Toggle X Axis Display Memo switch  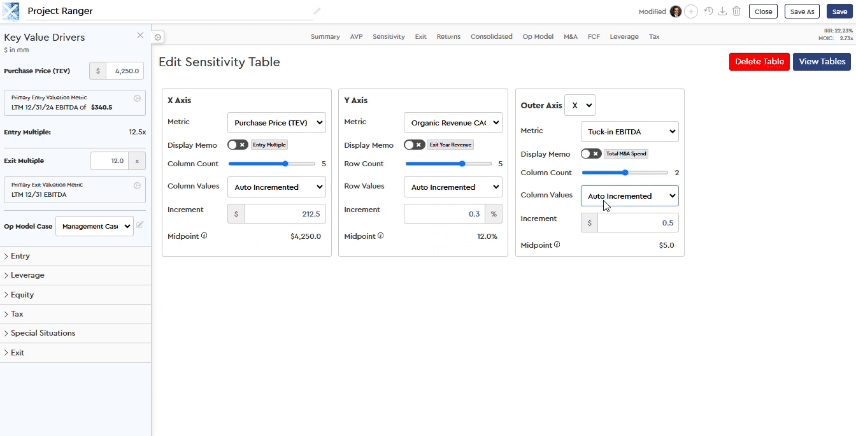click(238, 144)
